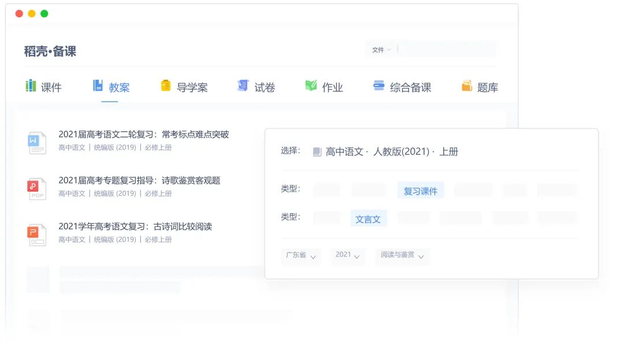Image resolution: width=624 pixels, height=364 pixels.
Task: Open the 文件 filter menu above search
Action: click(x=381, y=50)
